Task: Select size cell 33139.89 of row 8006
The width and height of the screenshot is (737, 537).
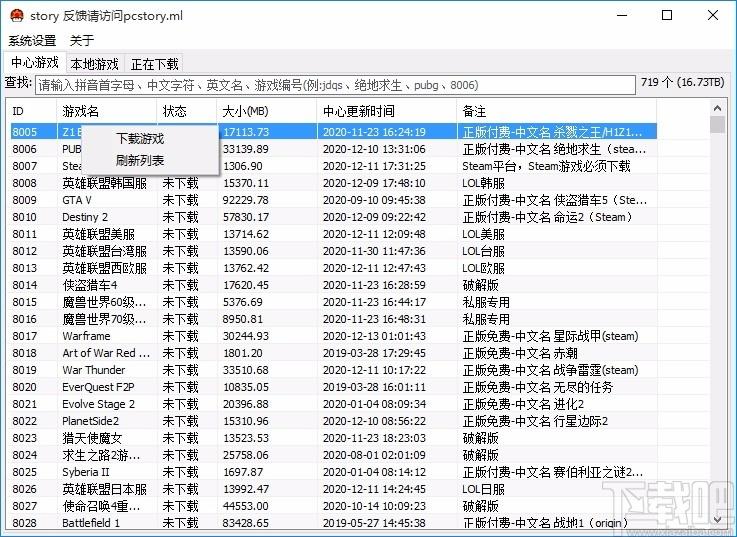Action: point(245,150)
